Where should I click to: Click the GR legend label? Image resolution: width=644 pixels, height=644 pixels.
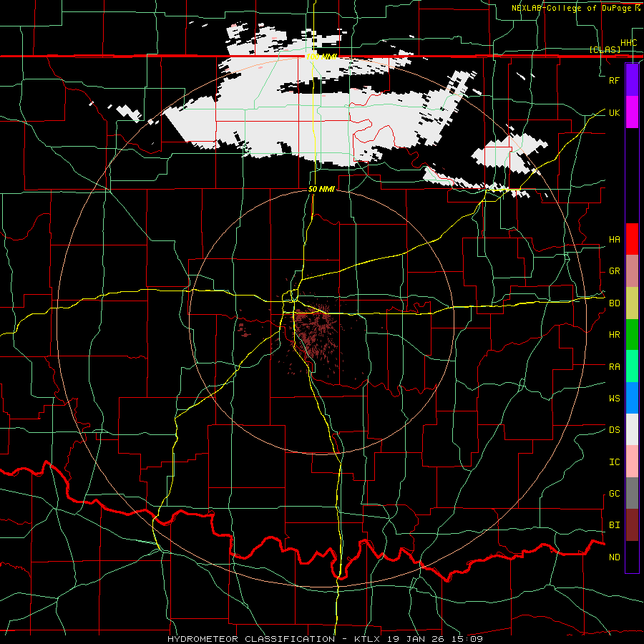614,271
